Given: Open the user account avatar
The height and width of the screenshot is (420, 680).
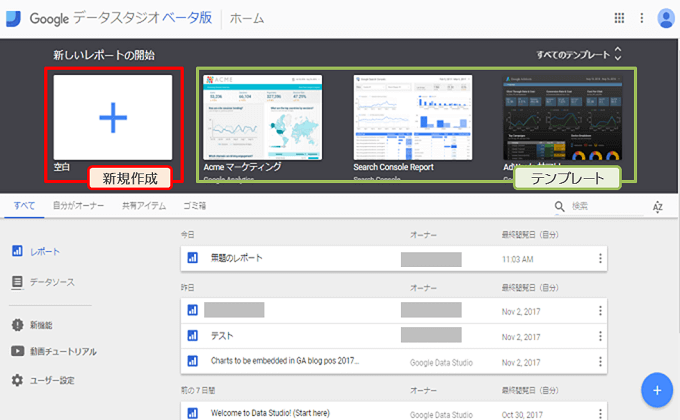Looking at the screenshot, I should [666, 18].
